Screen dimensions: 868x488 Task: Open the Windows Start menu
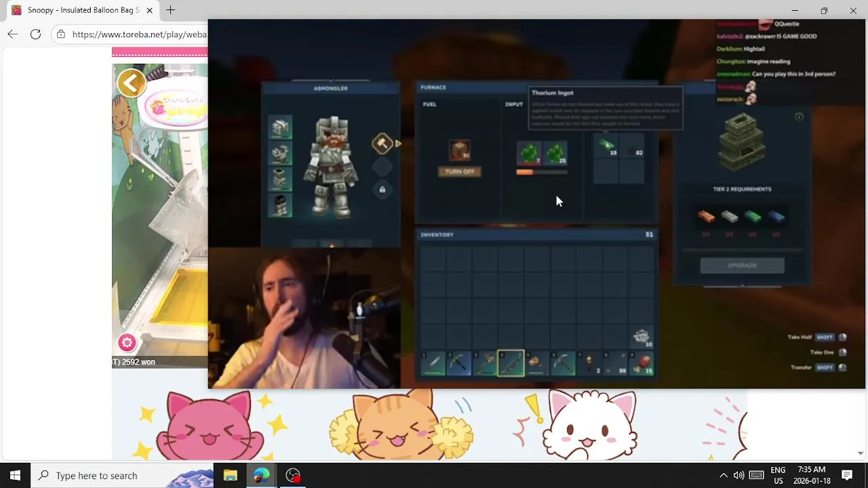(x=15, y=475)
